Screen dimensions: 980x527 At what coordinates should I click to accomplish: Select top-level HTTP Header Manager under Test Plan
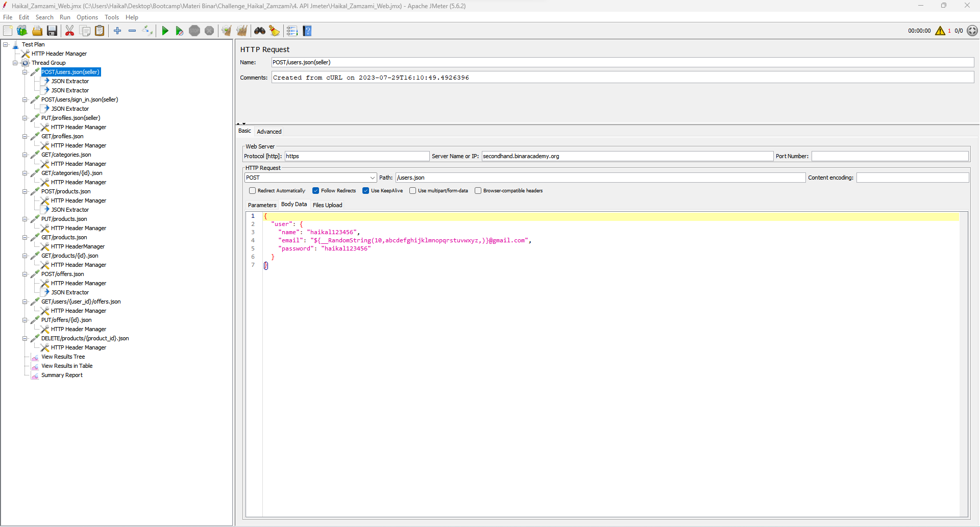click(x=59, y=54)
